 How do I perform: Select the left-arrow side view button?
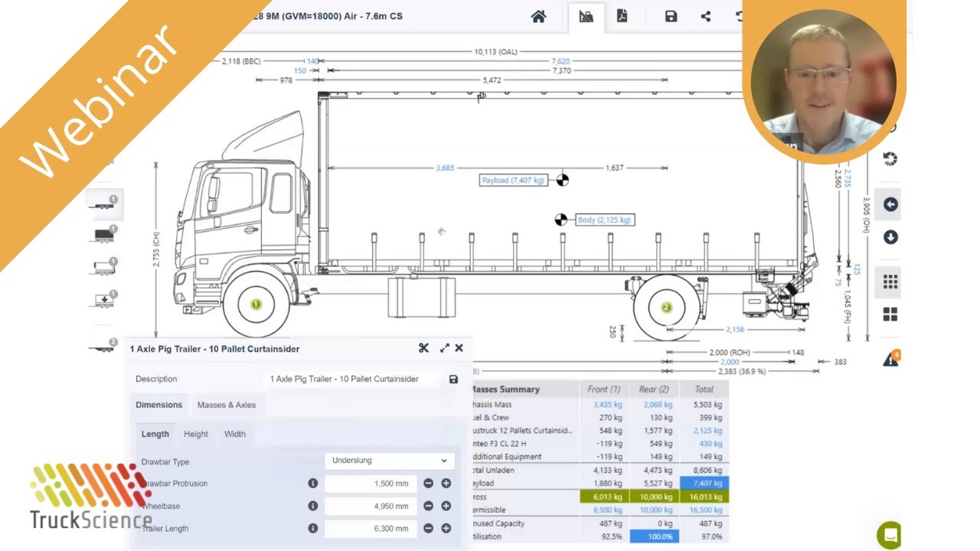click(890, 204)
